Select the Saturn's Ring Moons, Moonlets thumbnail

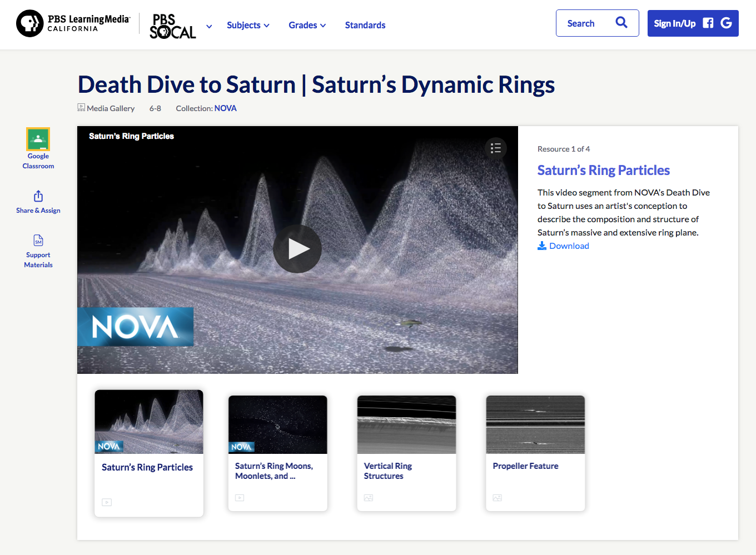(x=278, y=424)
